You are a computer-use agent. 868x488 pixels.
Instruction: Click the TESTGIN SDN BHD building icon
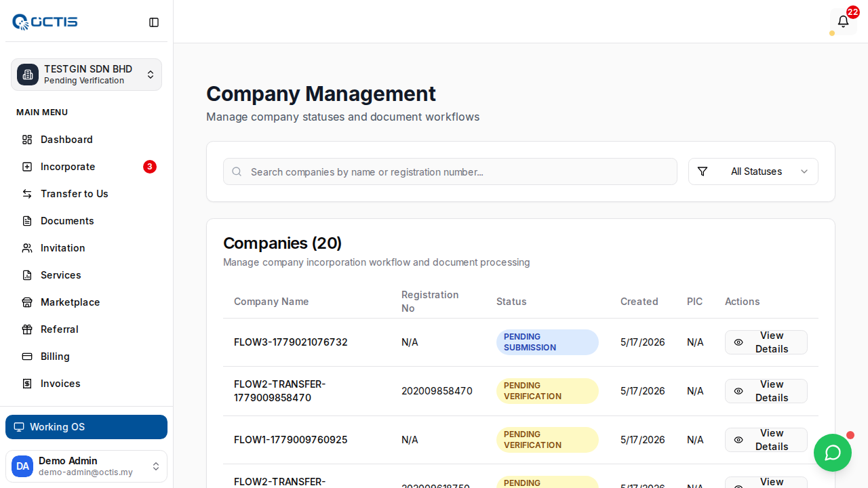coord(28,75)
